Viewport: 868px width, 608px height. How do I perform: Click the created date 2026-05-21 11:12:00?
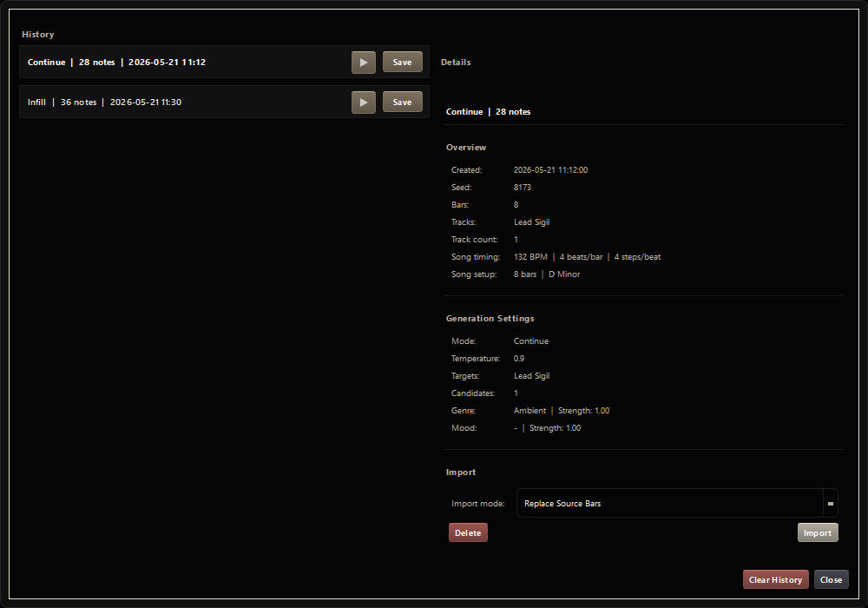point(550,170)
